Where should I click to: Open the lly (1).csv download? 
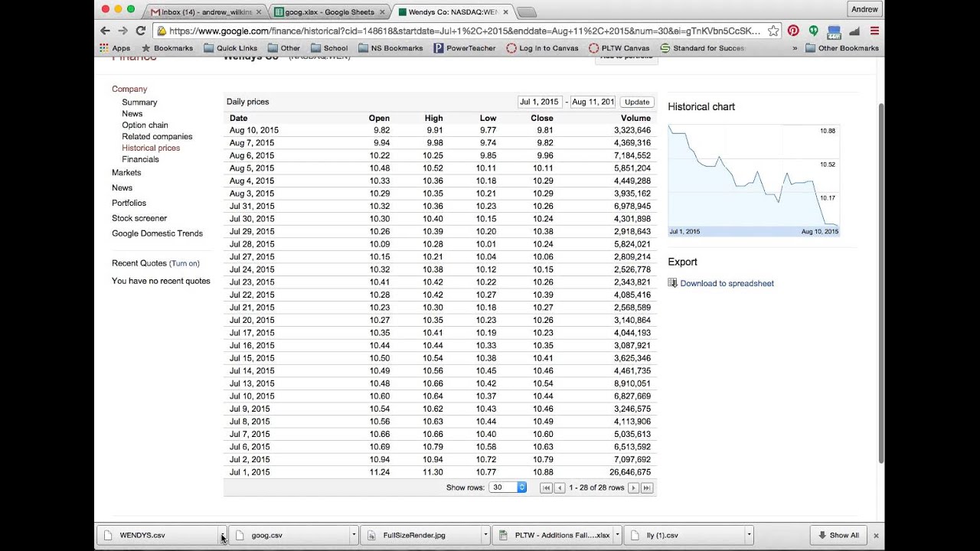[x=684, y=535]
